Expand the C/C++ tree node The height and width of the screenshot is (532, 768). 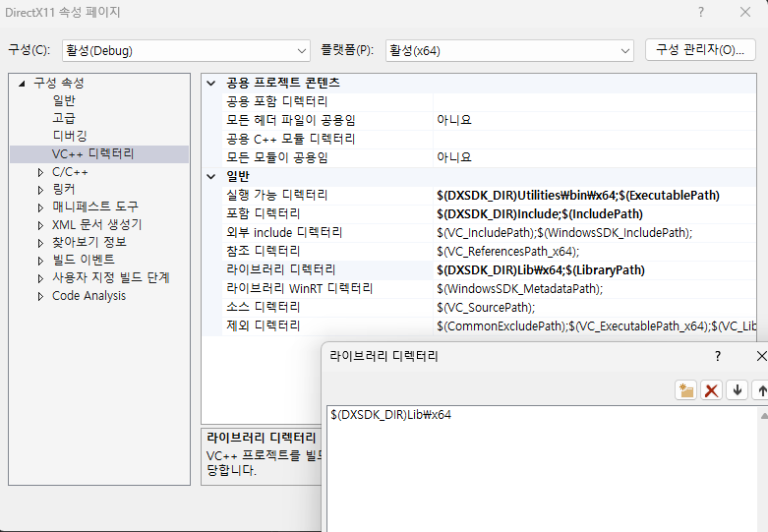(40, 172)
